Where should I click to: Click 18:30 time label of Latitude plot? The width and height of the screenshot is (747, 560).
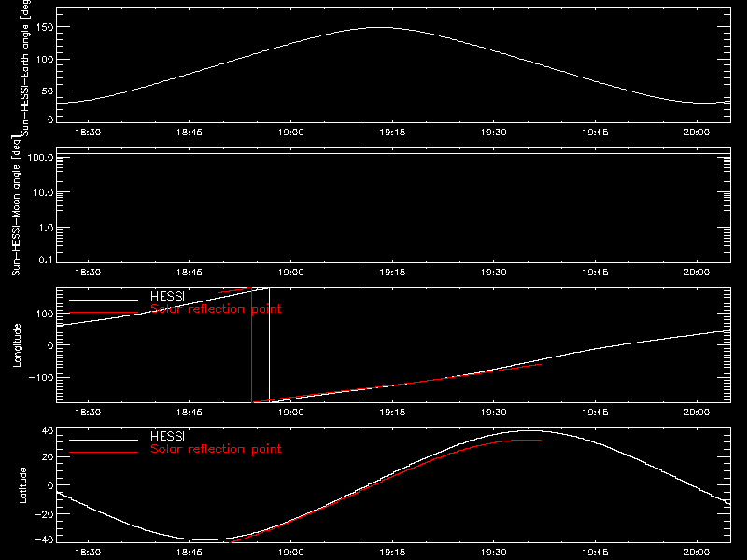click(88, 553)
